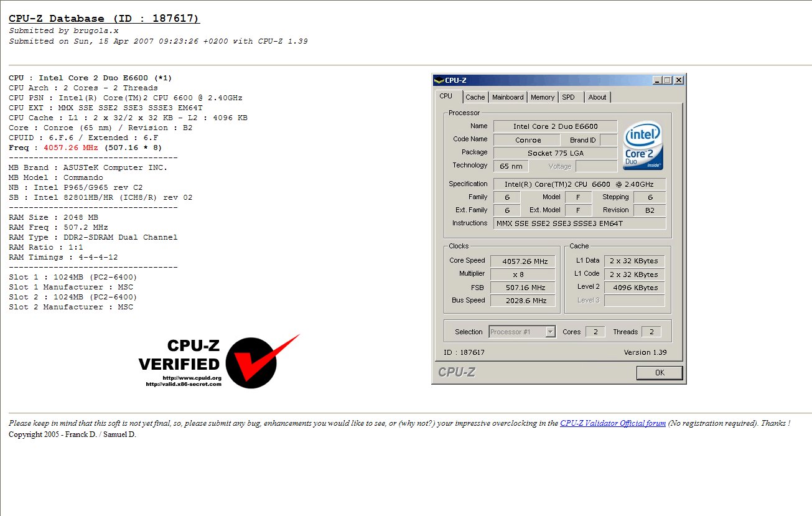Click the 'NB : Intel P965/G965 rev C2' line
Screen dimensions: 812x516
(76, 187)
